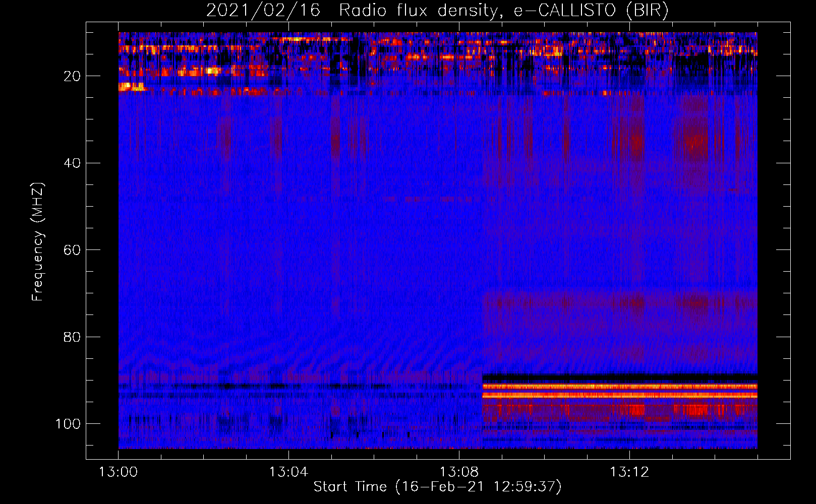Click the plot title '2021/02/16 Radio flux density'

point(437,11)
